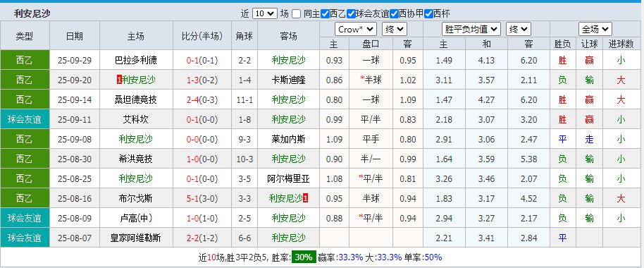Open the 终 dropdown beside Crow*
Image resolution: width=644 pixels, height=268 pixels.
tap(395, 29)
